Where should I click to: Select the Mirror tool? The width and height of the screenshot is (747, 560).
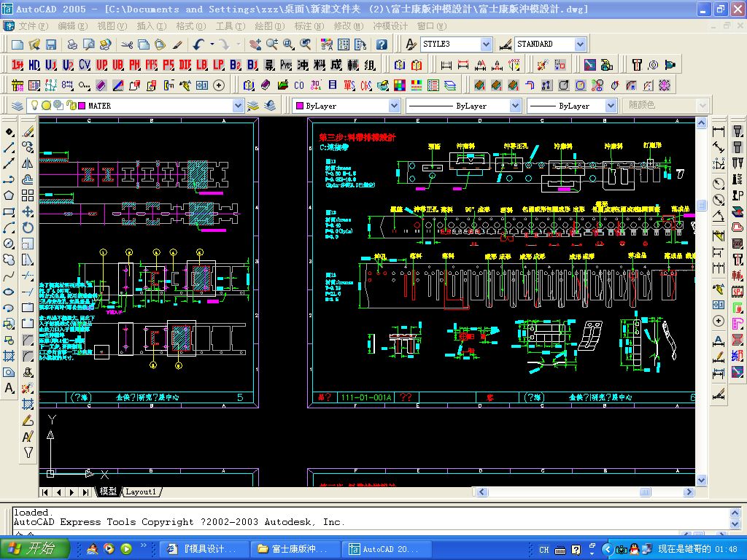(28, 163)
